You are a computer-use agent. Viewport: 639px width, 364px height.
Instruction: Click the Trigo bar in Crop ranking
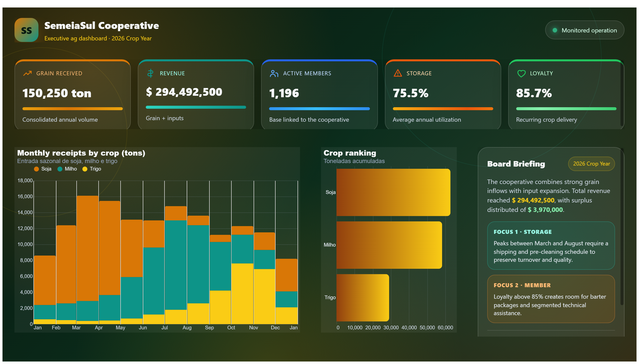362,297
